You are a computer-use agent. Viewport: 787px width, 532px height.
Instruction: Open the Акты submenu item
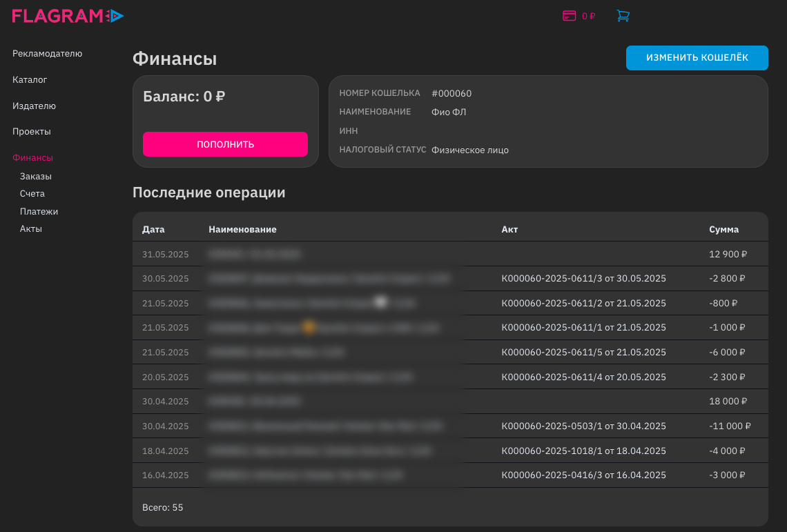[x=30, y=228]
